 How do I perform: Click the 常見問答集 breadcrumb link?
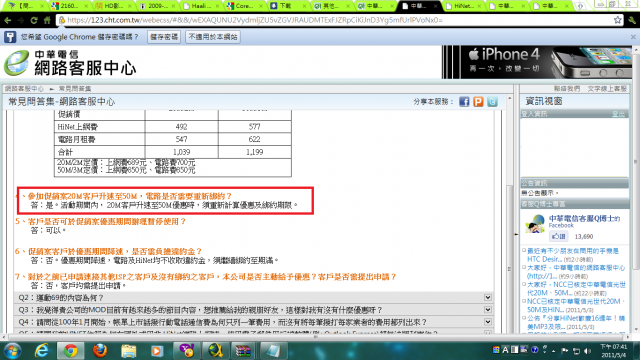pyautogui.click(x=75, y=89)
